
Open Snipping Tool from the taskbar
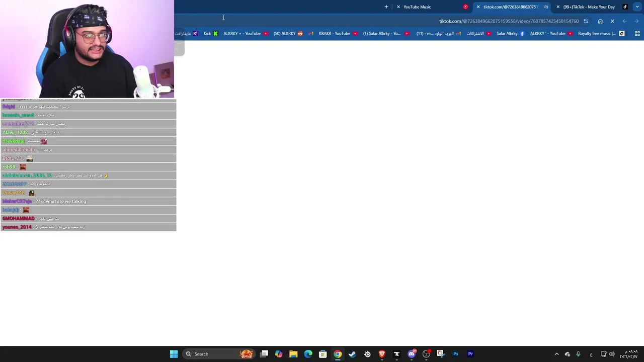(441, 354)
